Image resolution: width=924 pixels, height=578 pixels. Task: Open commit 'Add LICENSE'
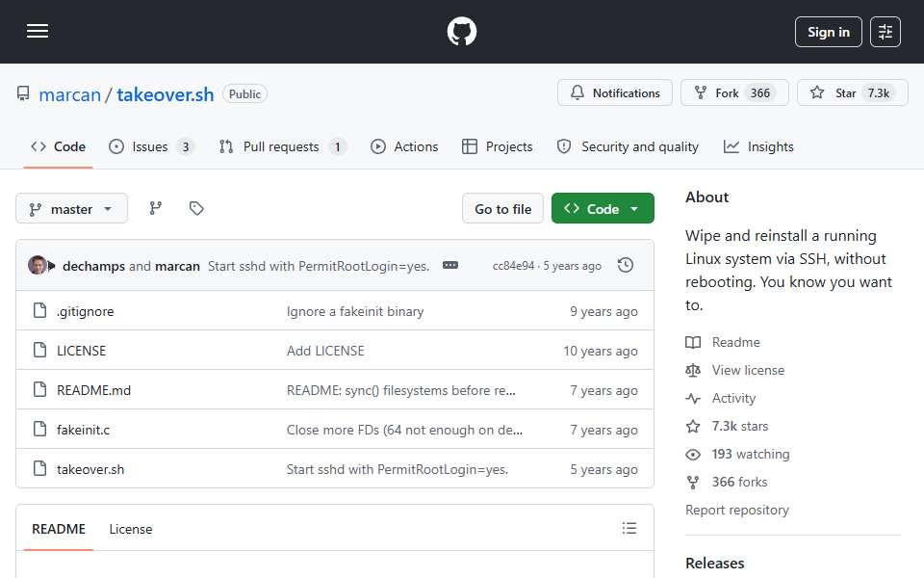325,351
